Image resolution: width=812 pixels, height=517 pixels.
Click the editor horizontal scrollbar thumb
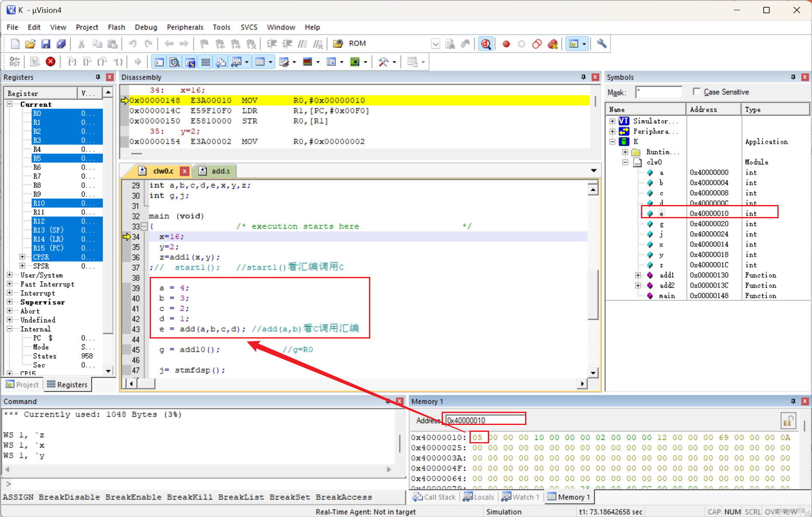[146, 383]
